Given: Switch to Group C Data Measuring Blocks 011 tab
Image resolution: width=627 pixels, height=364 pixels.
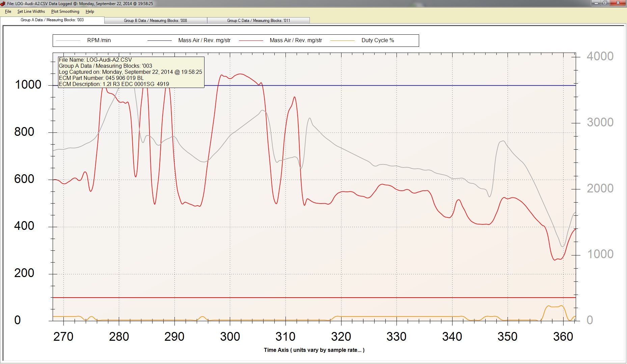Looking at the screenshot, I should (258, 21).
